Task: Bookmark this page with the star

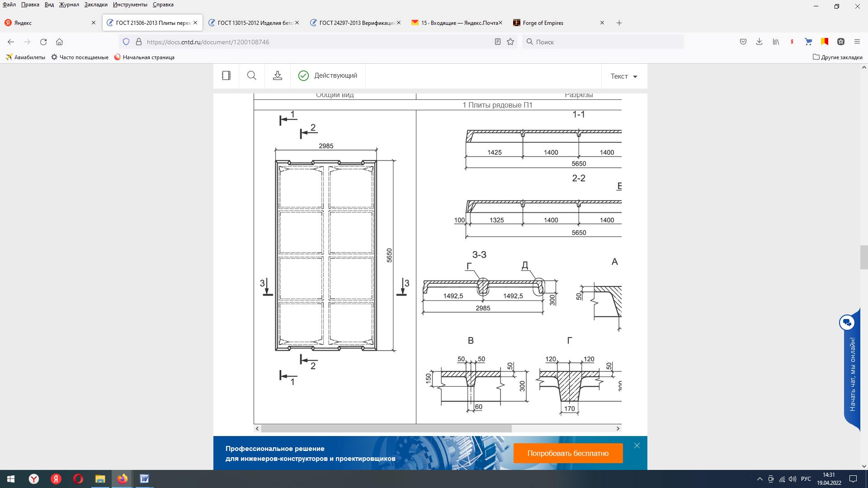Action: pyautogui.click(x=510, y=42)
